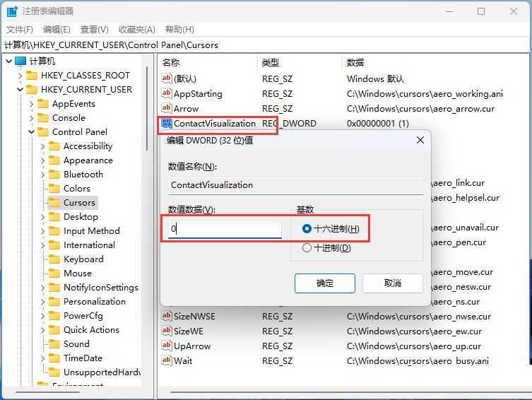Click the string icon beside AppStarting
Viewport: 532px width, 400px height.
pos(166,93)
